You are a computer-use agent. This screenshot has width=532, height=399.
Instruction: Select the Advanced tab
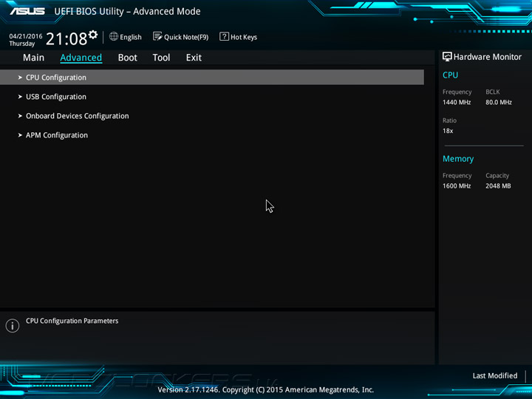[81, 58]
